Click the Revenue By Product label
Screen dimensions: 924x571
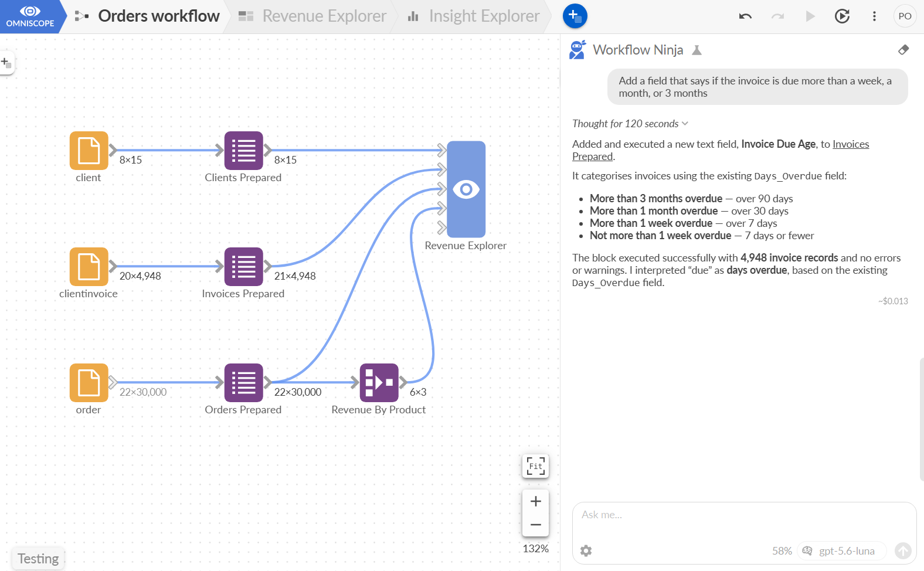click(379, 410)
